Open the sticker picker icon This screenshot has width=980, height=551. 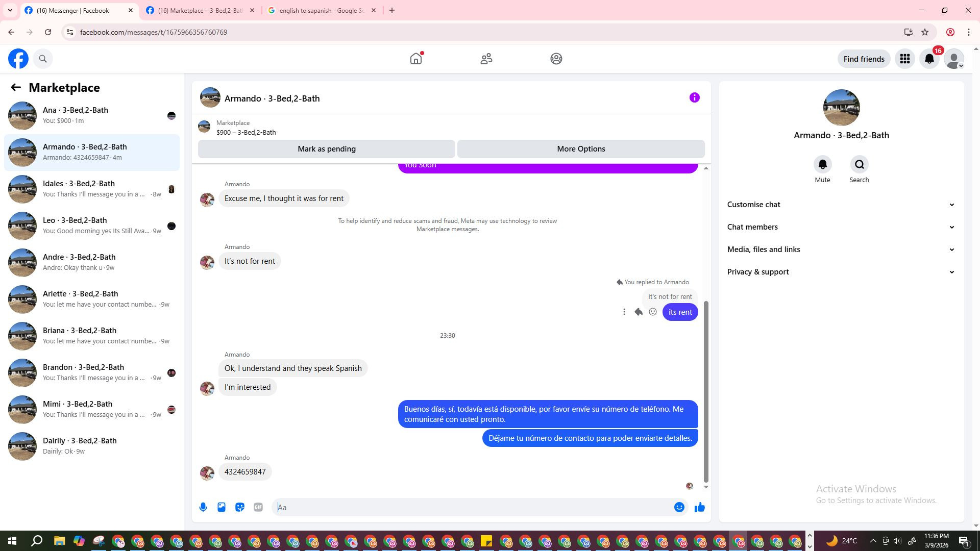point(240,507)
